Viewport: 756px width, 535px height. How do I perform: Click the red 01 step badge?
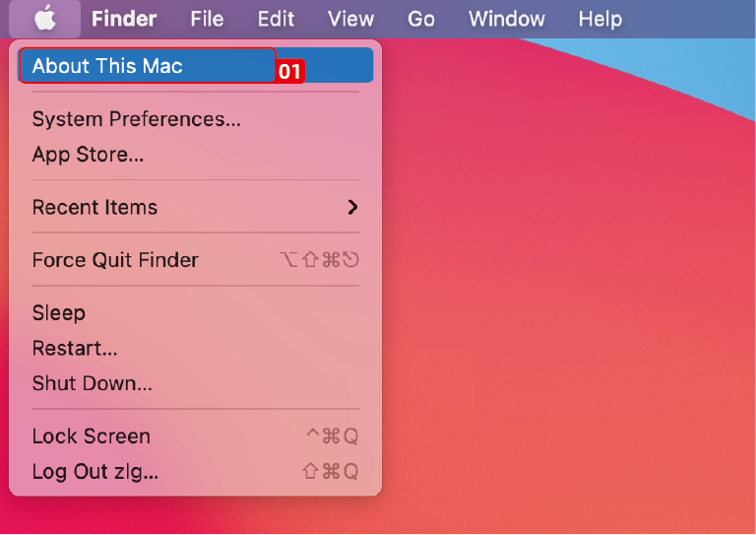click(289, 72)
